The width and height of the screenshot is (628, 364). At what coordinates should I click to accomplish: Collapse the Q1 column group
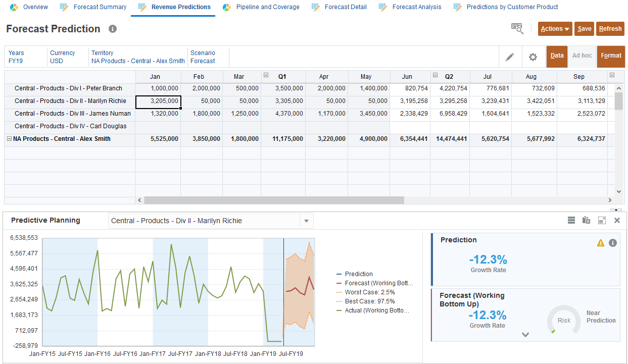click(x=266, y=76)
